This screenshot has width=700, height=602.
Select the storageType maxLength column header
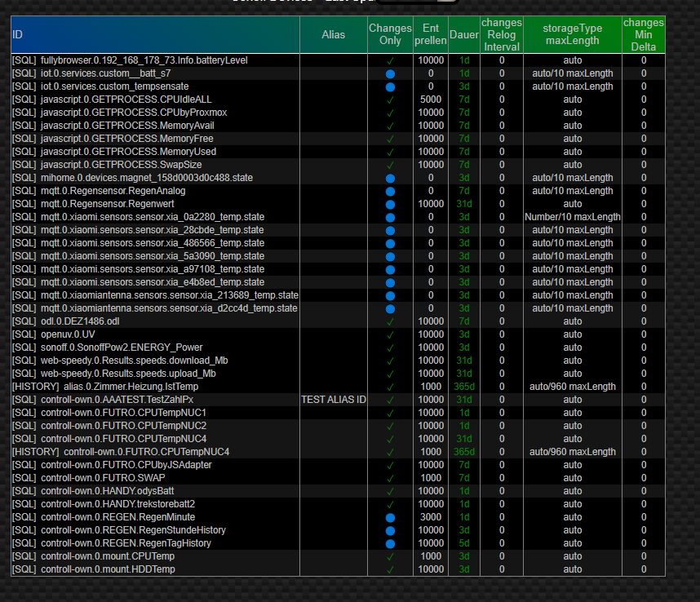pos(572,34)
